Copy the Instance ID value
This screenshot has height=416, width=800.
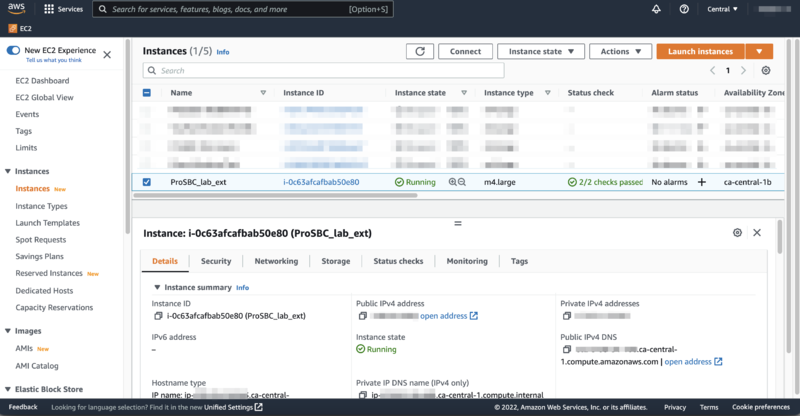pos(158,316)
